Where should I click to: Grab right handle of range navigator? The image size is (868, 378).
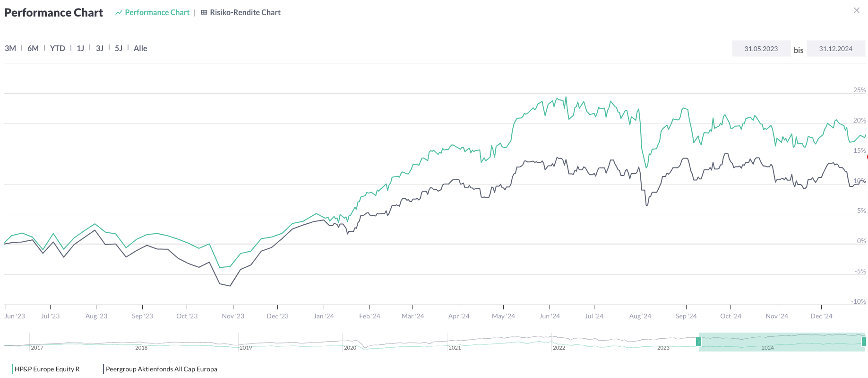pyautogui.click(x=864, y=342)
